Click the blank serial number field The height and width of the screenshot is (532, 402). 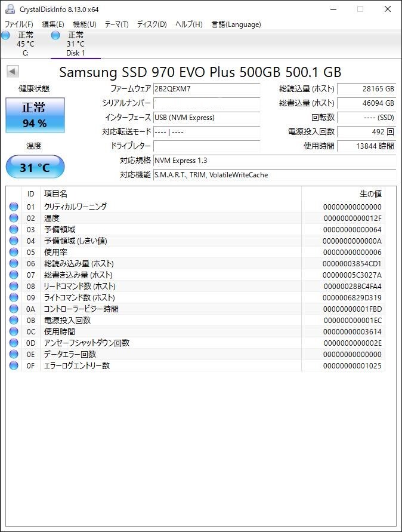pyautogui.click(x=207, y=103)
